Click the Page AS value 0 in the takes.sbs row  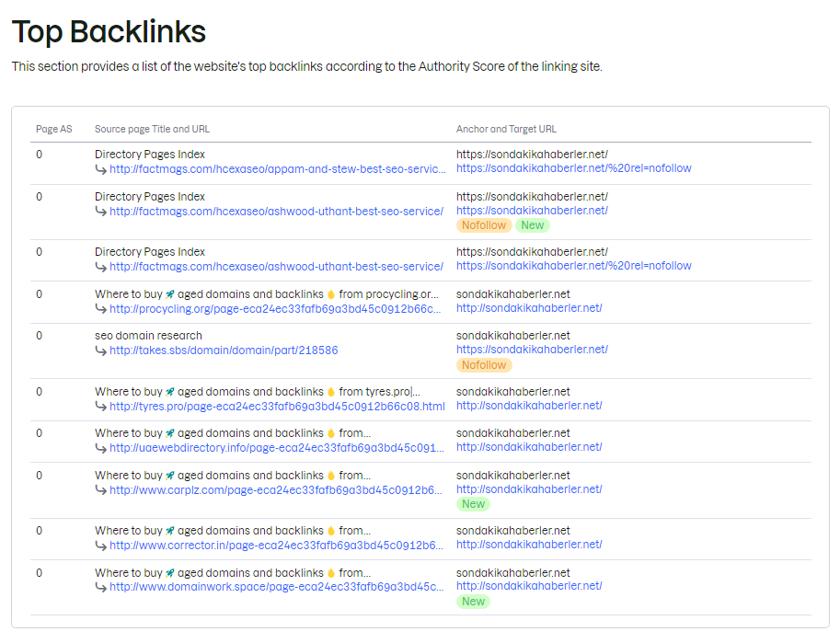(x=40, y=336)
